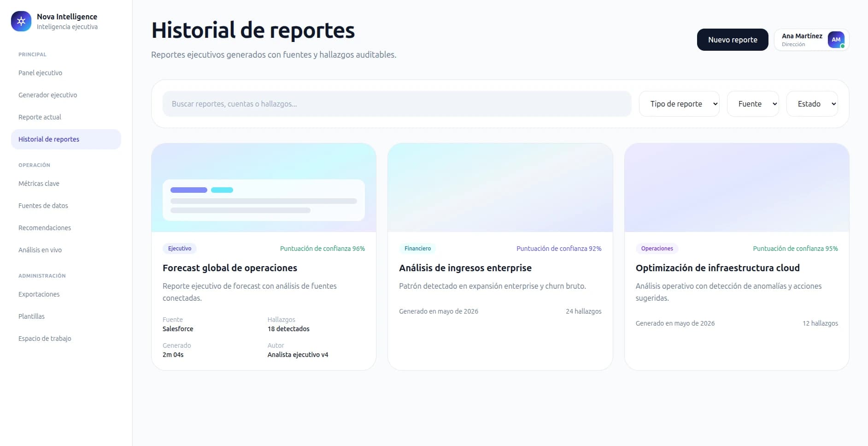Click Generado en mayo de 2026 on Análisis de ingresos card
The width and height of the screenshot is (868, 446).
[439, 311]
